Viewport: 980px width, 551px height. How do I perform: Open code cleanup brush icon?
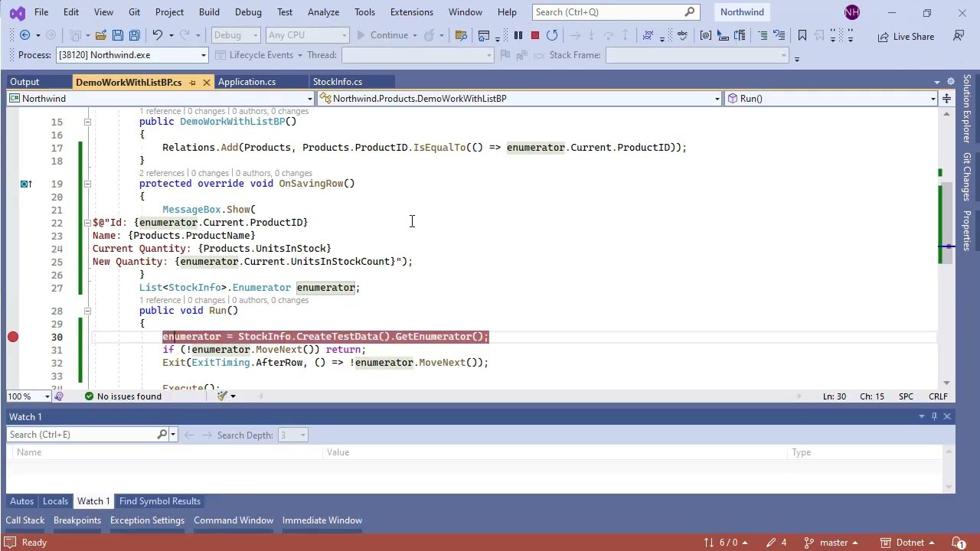pyautogui.click(x=222, y=396)
